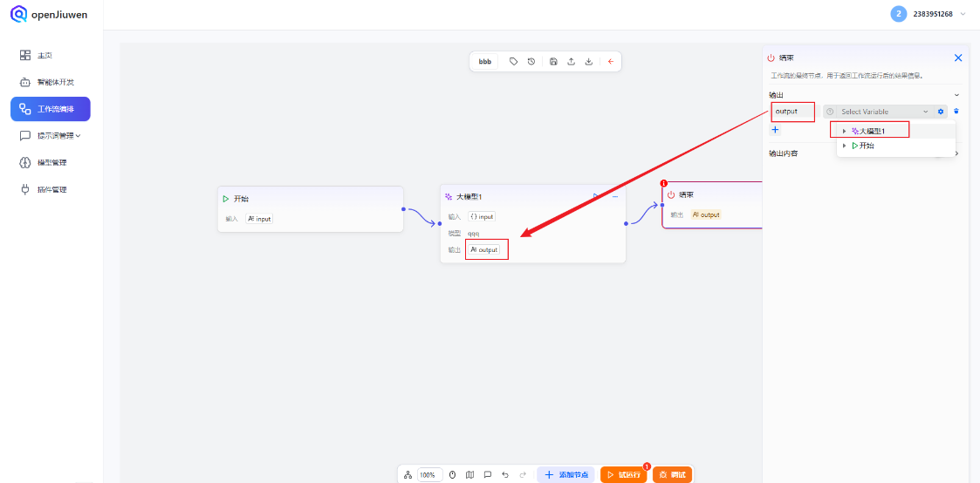Click the openJiuwen logo
This screenshot has height=483, width=980.
point(49,14)
